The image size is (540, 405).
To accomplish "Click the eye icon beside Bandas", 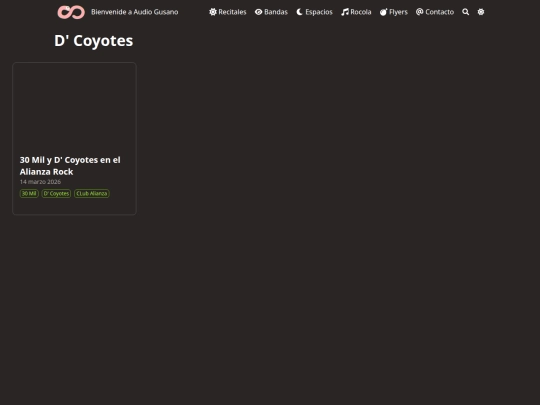I will 259,12.
